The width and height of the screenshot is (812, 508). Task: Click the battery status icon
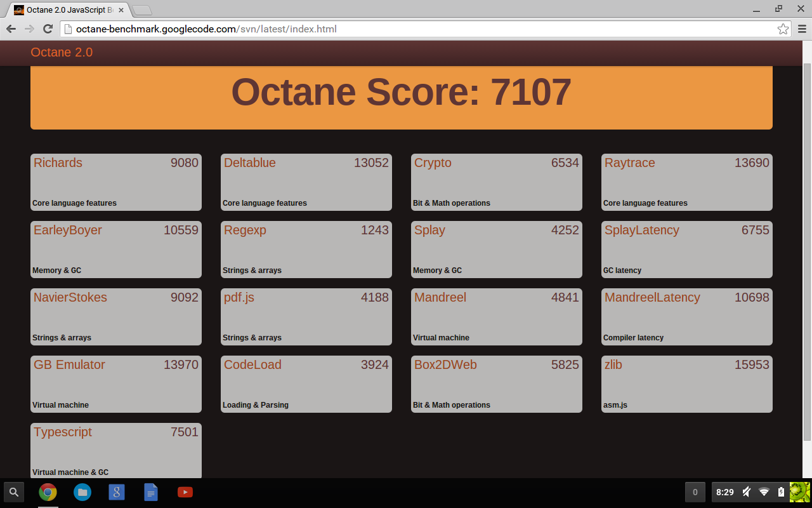(781, 492)
